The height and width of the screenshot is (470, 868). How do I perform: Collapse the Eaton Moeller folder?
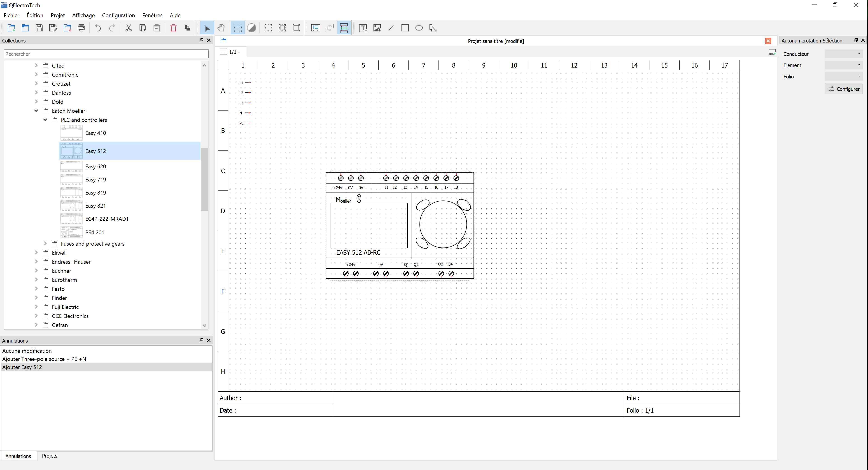click(36, 110)
